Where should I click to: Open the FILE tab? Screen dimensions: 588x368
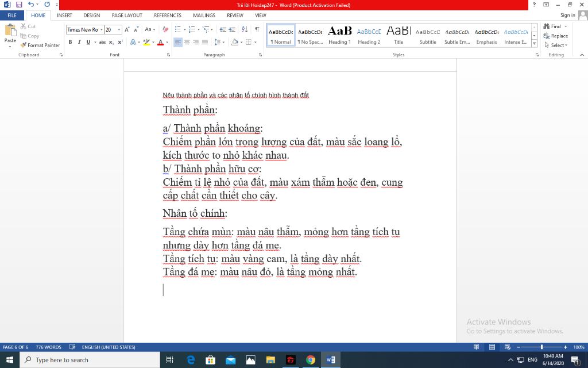(x=12, y=16)
